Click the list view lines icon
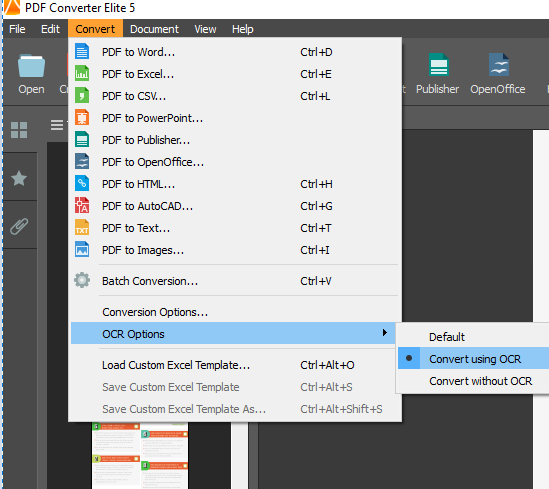The width and height of the screenshot is (549, 489). [x=57, y=125]
